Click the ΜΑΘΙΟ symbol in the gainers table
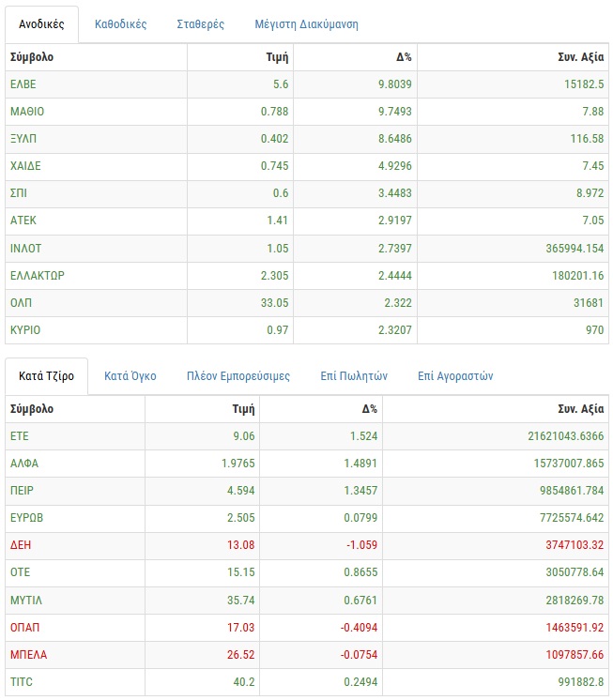The image size is (613, 700). tap(27, 112)
